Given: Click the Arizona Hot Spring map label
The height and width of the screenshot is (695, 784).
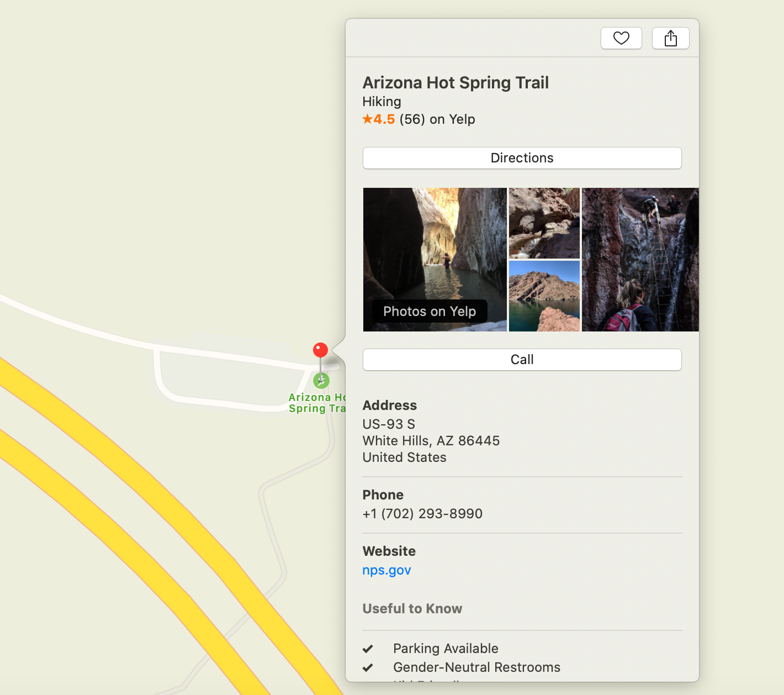Looking at the screenshot, I should click(317, 403).
